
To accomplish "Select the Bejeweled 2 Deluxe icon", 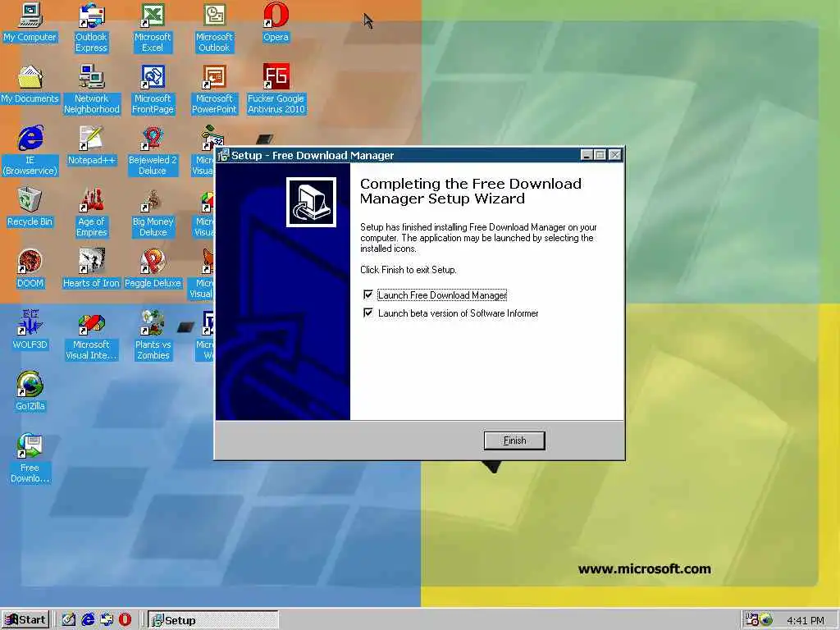I will pos(153,151).
